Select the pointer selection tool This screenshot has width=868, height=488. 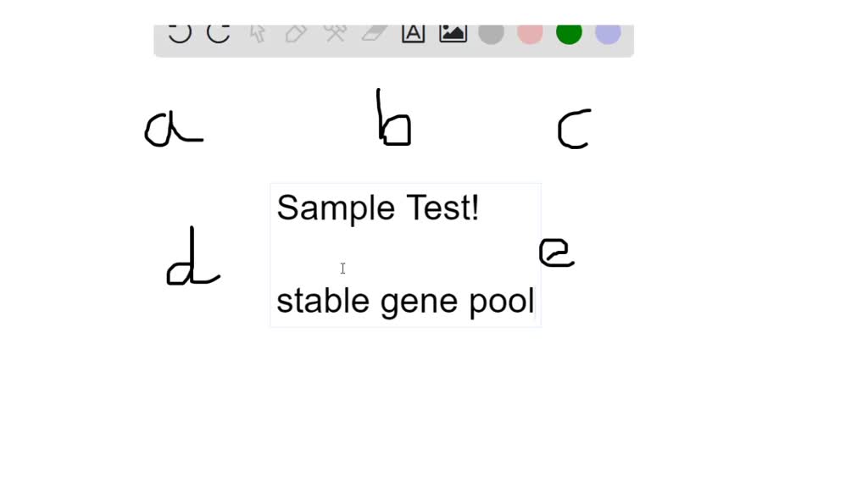pos(258,33)
